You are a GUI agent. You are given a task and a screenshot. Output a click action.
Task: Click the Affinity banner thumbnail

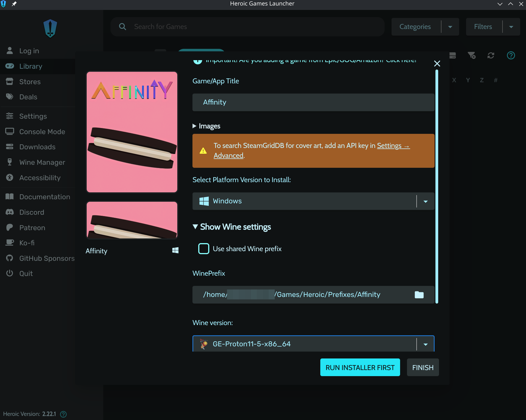pyautogui.click(x=132, y=220)
